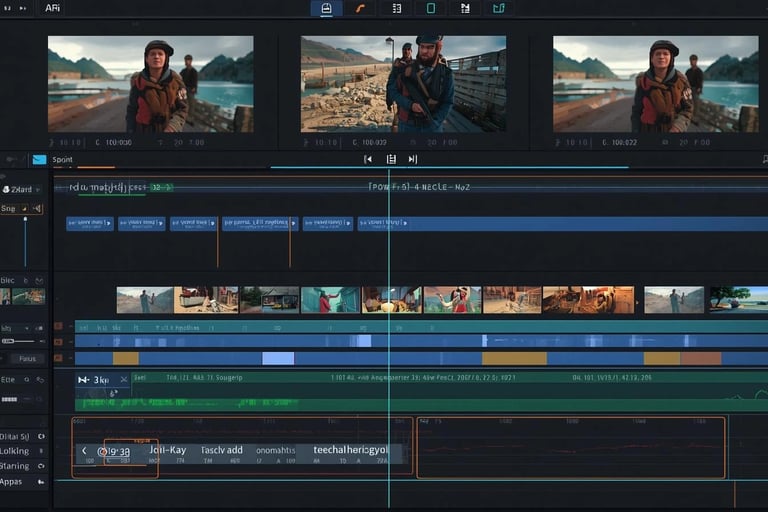Select the center preview monitor with bearded soldier
Image resolution: width=768 pixels, height=512 pixels.
coord(403,84)
